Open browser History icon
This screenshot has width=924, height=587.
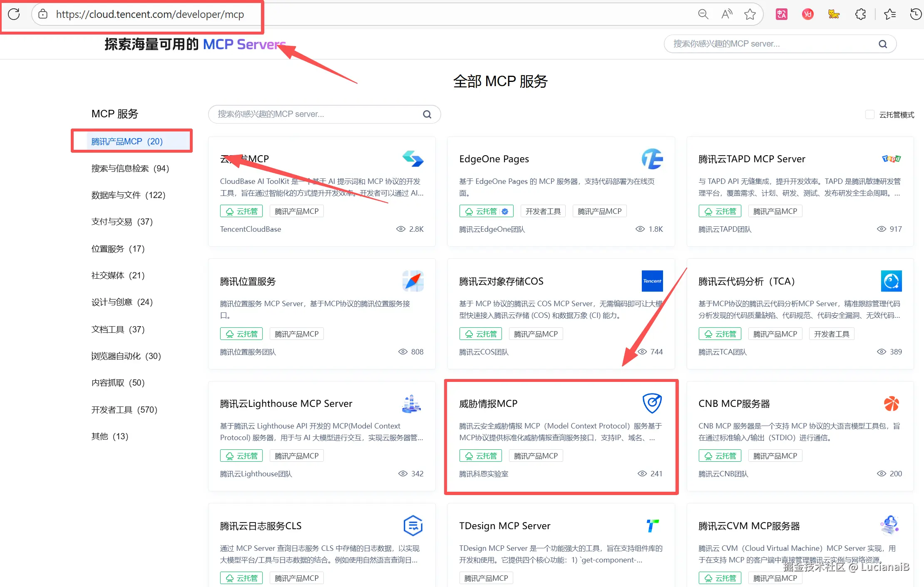click(915, 14)
